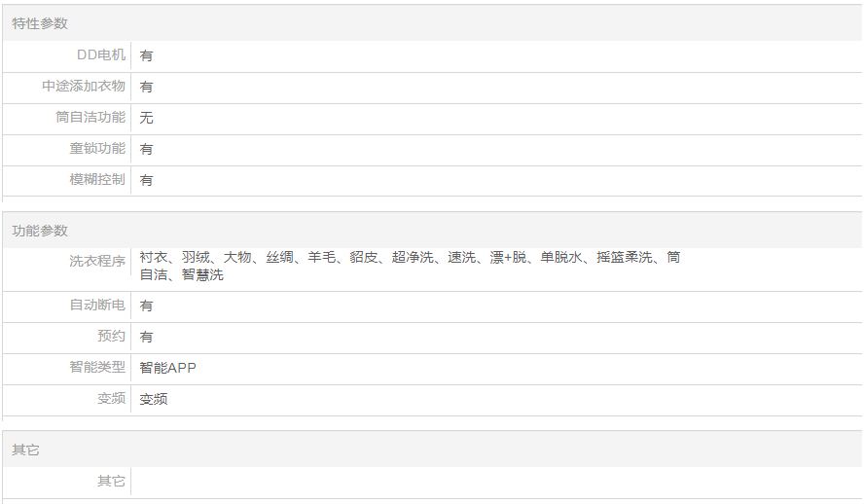The image size is (865, 504).
Task: Select the DD电机 row label
Action: click(100, 55)
